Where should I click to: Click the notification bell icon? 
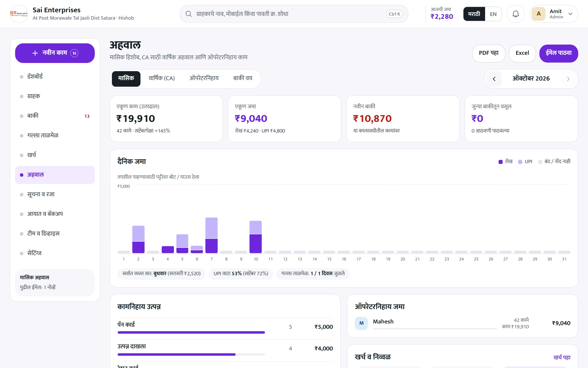(515, 14)
